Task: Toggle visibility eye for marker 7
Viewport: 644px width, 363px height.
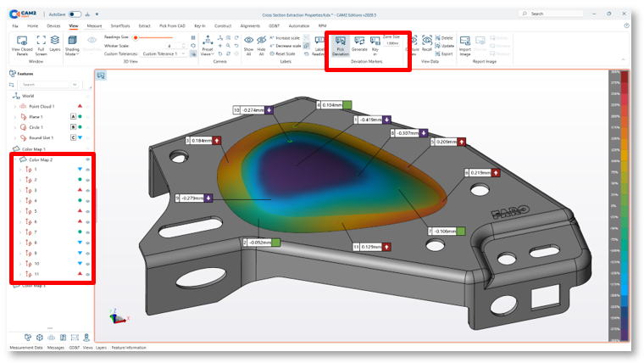Action: [87, 232]
